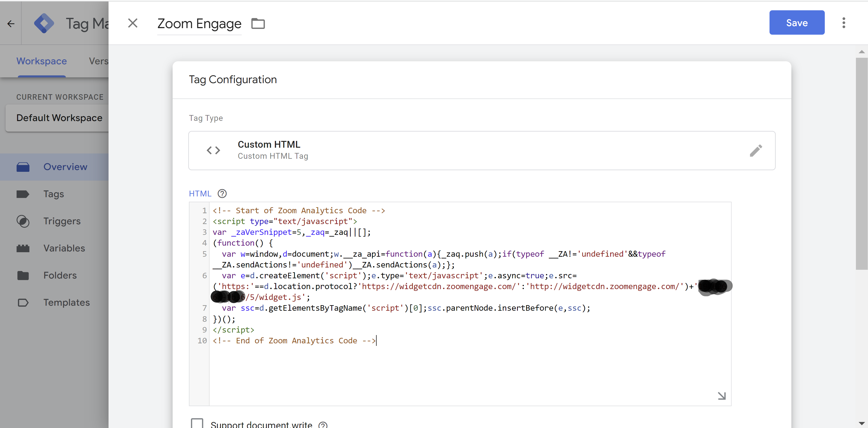Click the scrollbar down arrow
868x428 pixels.
862,423
